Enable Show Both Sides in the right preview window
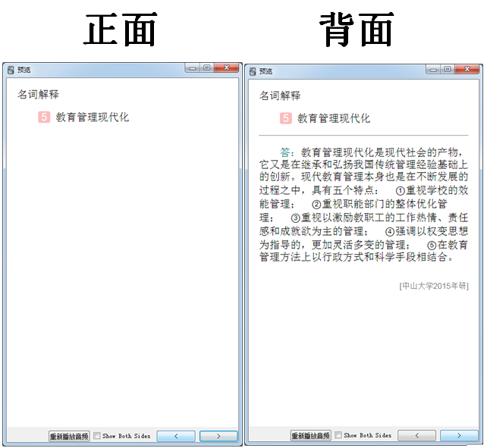487x448 pixels. point(338,435)
